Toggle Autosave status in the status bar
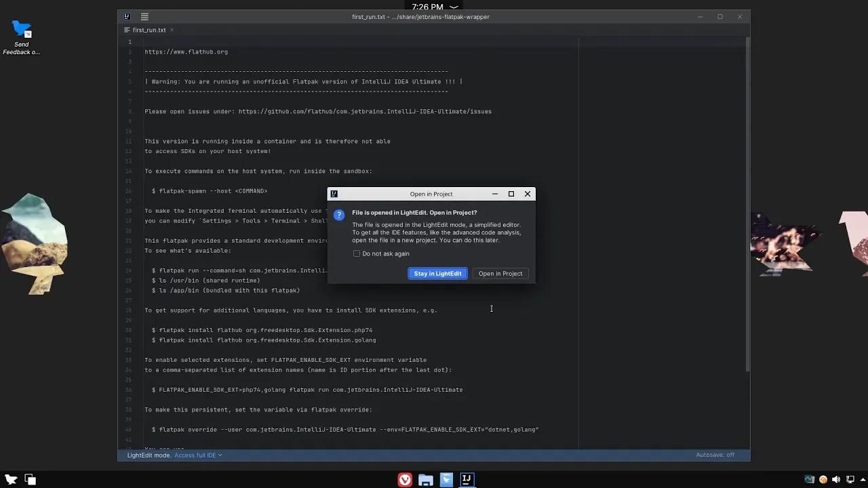868x488 pixels. pyautogui.click(x=715, y=455)
